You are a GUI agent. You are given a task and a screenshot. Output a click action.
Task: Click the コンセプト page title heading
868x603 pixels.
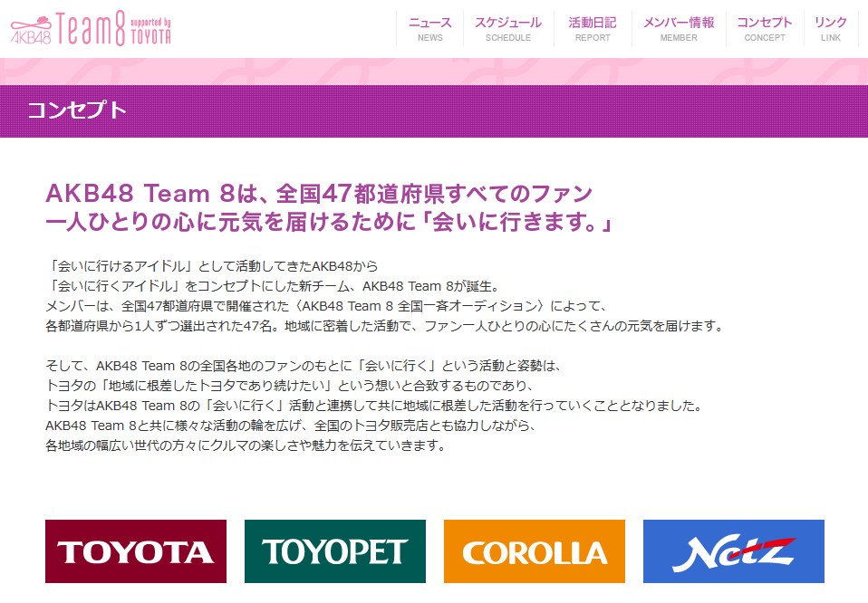point(77,110)
